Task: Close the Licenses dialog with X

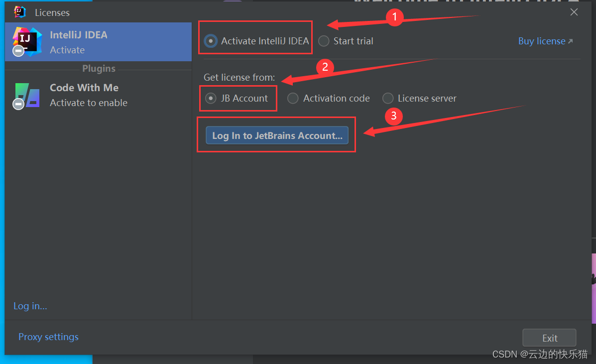Action: 574,12
